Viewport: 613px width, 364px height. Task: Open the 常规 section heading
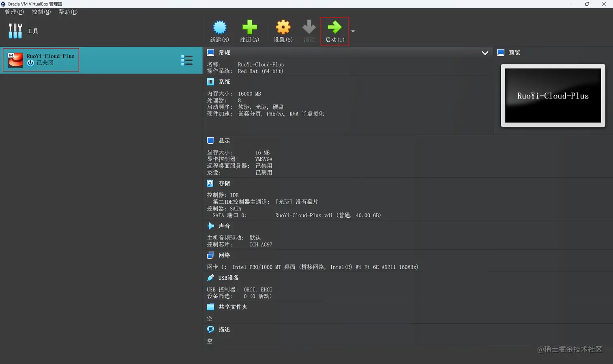[224, 53]
